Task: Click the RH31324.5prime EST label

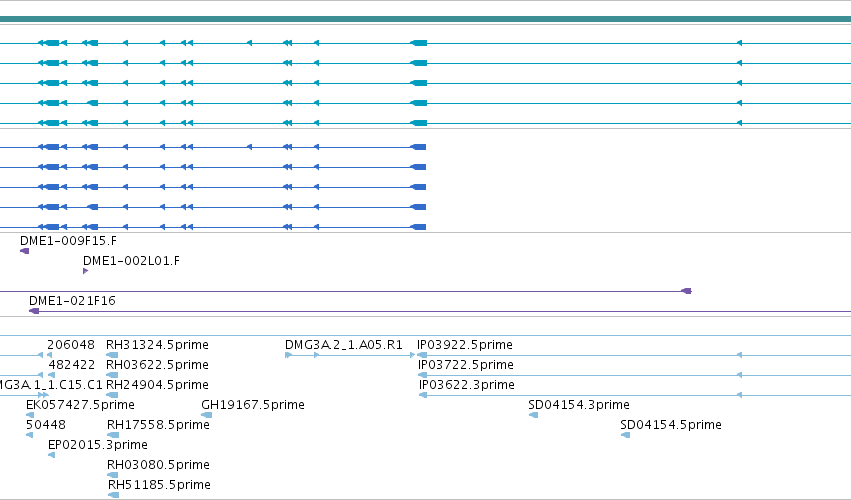Action: click(x=157, y=345)
